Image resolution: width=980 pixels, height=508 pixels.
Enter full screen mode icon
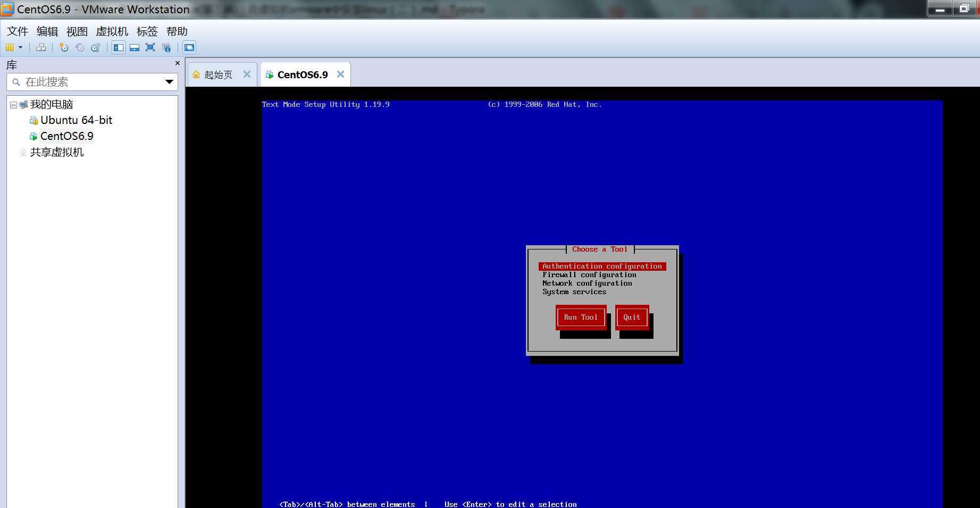pyautogui.click(x=150, y=47)
